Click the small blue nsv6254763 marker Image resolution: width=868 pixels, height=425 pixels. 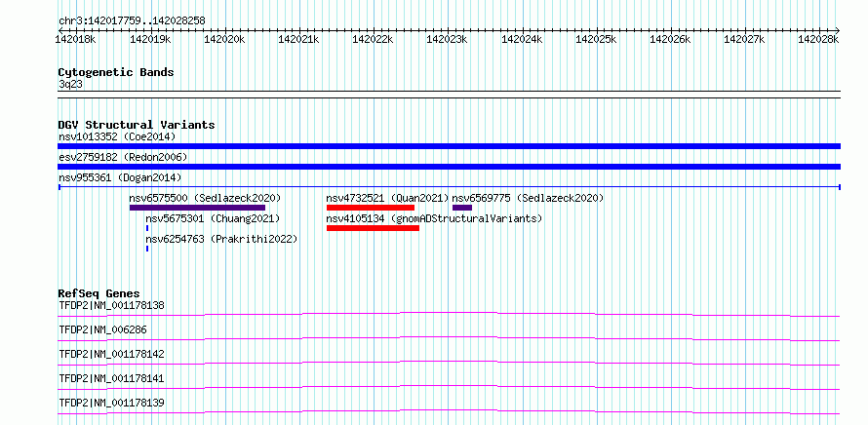tap(147, 249)
